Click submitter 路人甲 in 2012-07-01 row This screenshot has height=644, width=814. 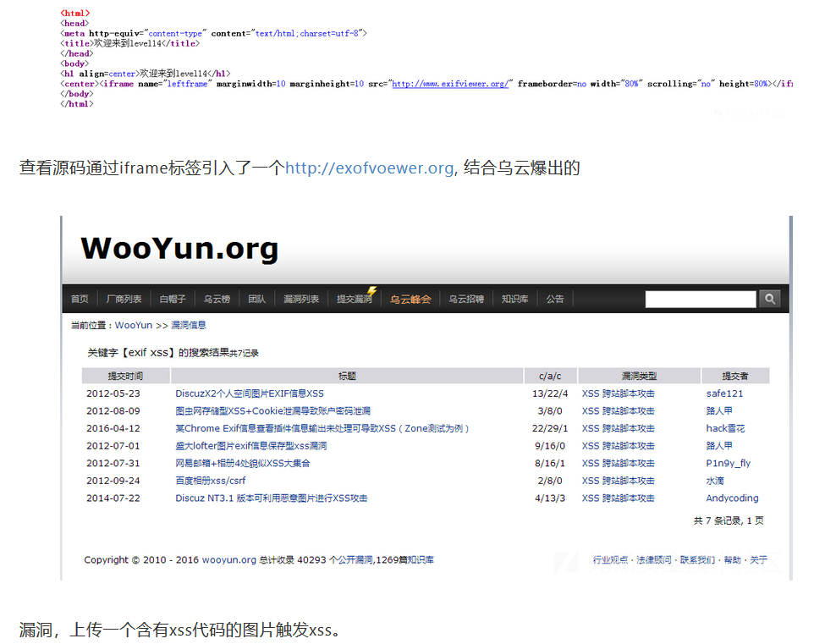click(719, 446)
